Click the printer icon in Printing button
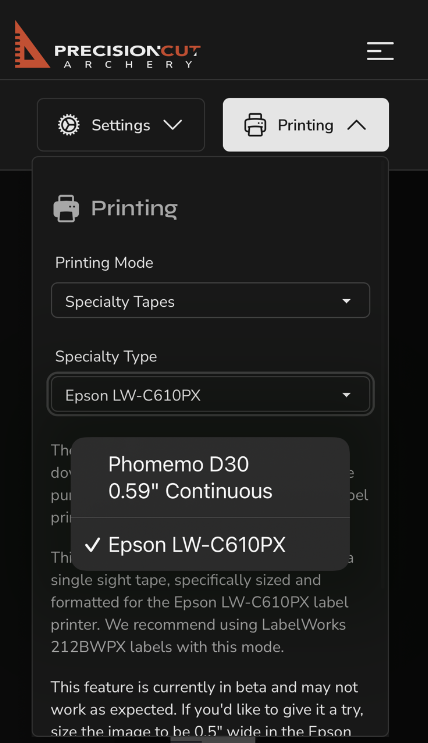This screenshot has width=428, height=743. pos(255,125)
